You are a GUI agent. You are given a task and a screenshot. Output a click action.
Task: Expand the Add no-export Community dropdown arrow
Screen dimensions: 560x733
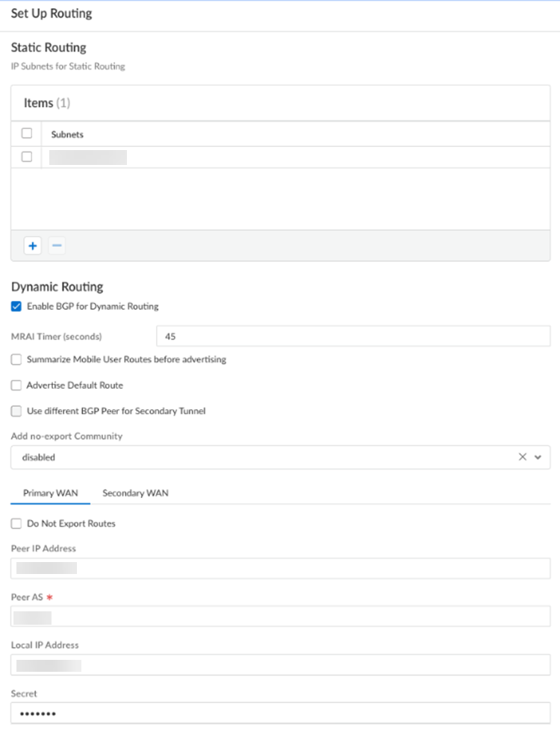pyautogui.click(x=538, y=457)
